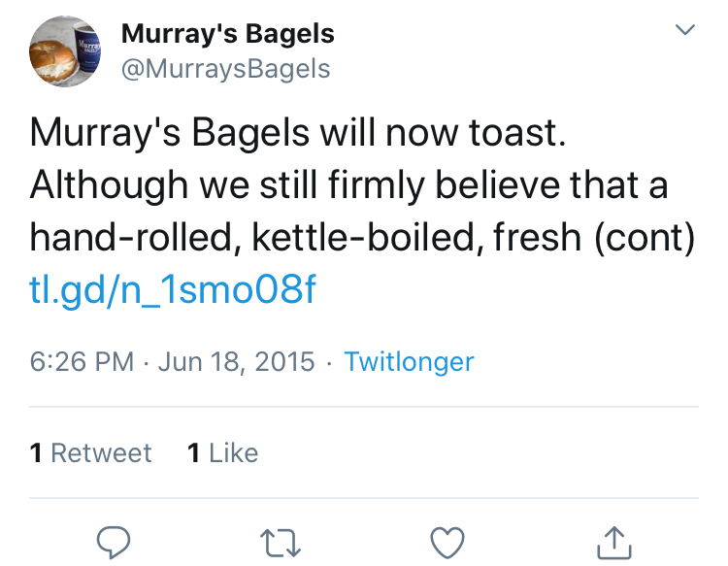Click the Twitlonger source link
728x566 pixels.
[409, 362]
